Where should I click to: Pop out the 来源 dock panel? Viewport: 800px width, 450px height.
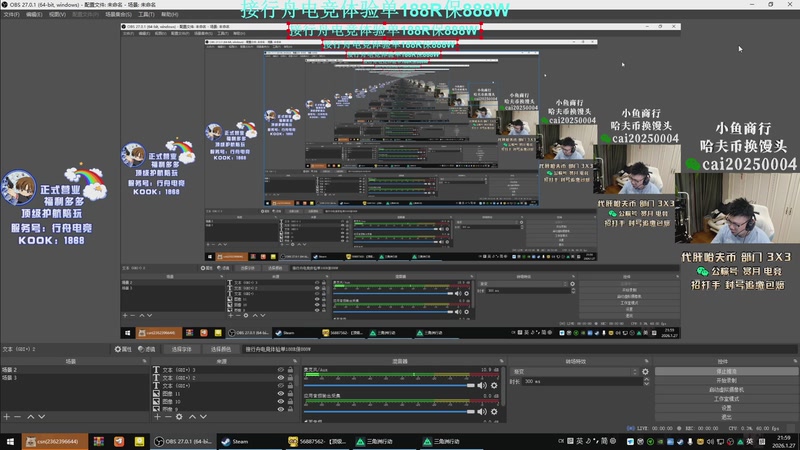[x=295, y=361]
